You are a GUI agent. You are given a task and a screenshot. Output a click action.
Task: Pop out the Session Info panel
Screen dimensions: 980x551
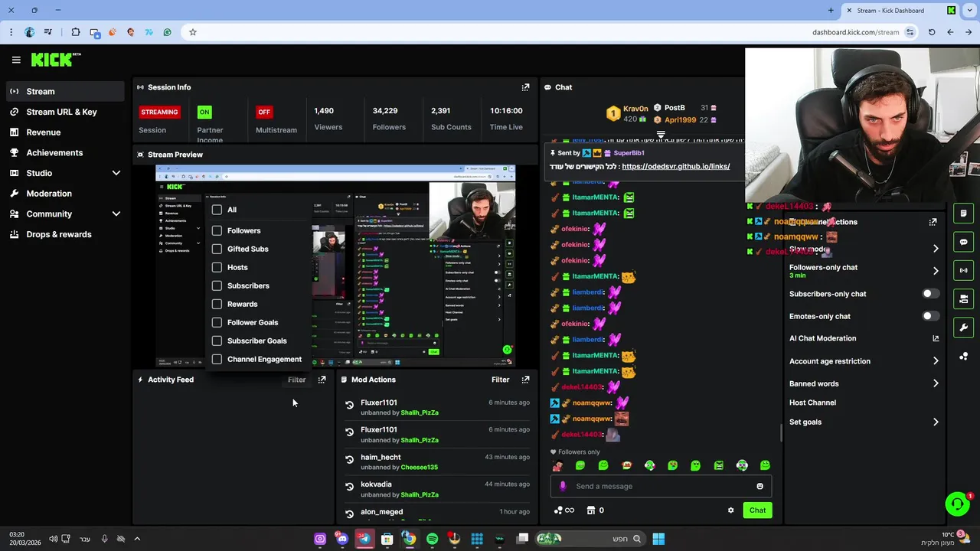tap(525, 87)
